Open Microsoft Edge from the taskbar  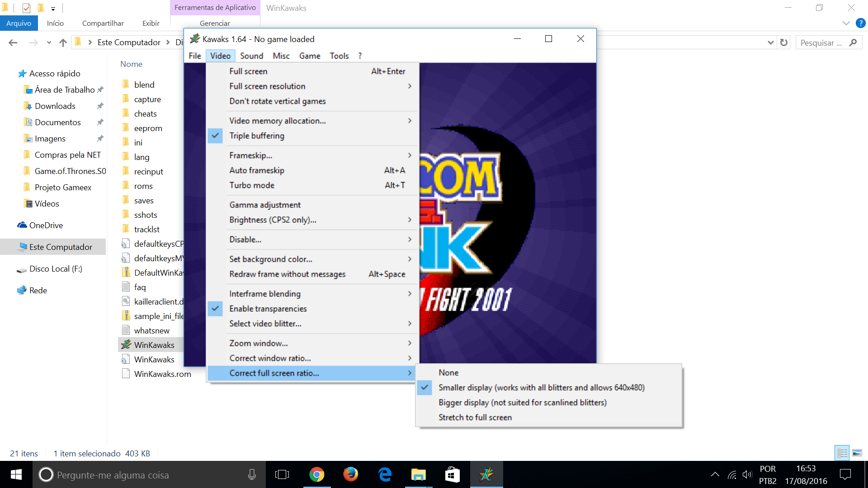click(385, 474)
